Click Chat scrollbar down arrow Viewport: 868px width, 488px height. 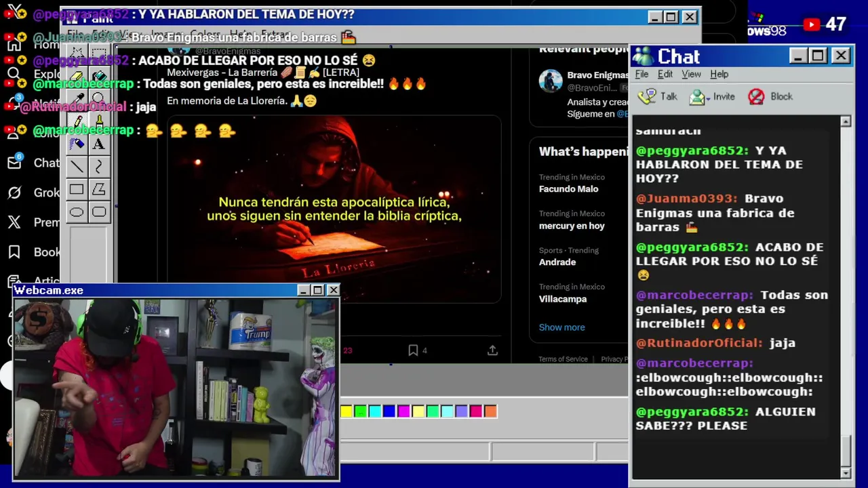846,472
